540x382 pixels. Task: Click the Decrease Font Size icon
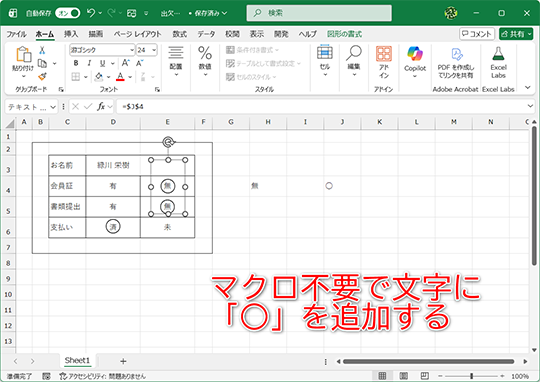click(x=139, y=63)
